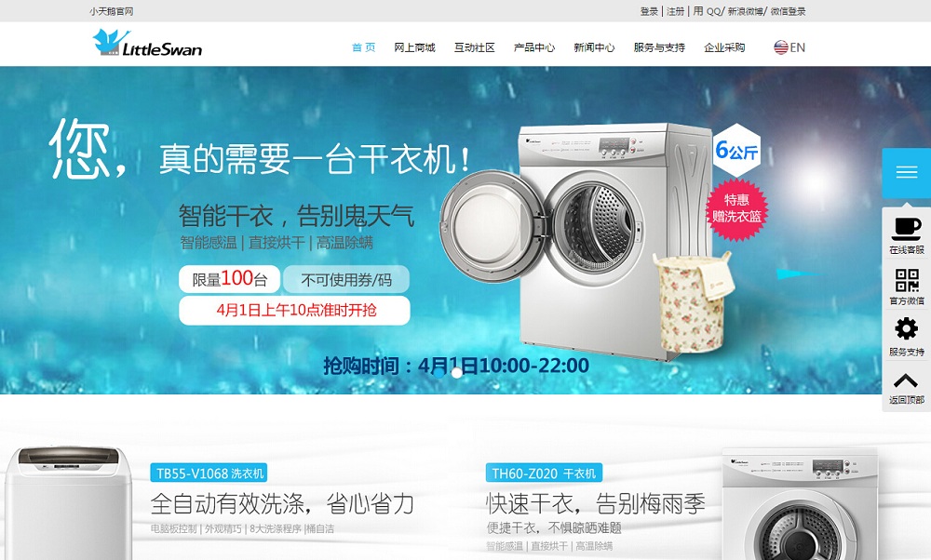Click the 注册 link at top

point(675,11)
